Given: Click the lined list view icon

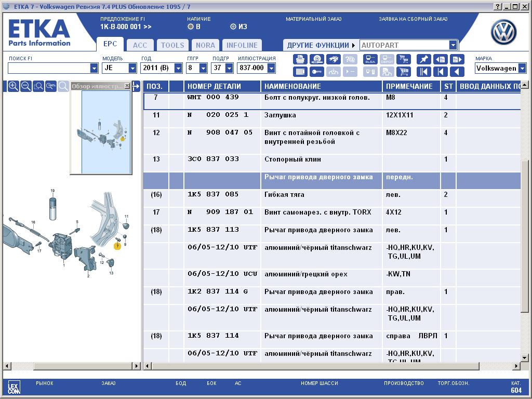Looking at the screenshot, I should [x=300, y=72].
